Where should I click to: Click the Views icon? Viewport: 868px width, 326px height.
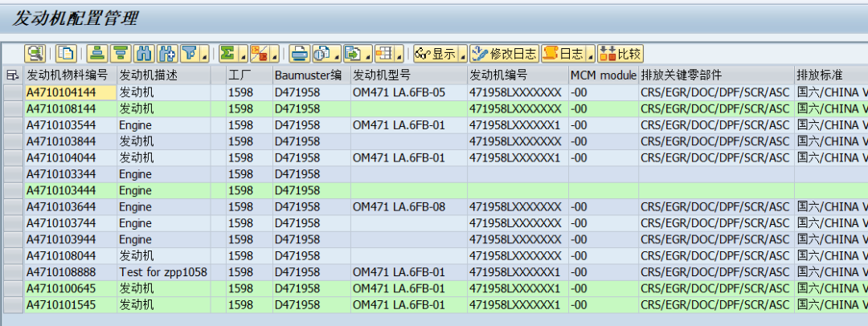pyautogui.click(x=321, y=54)
